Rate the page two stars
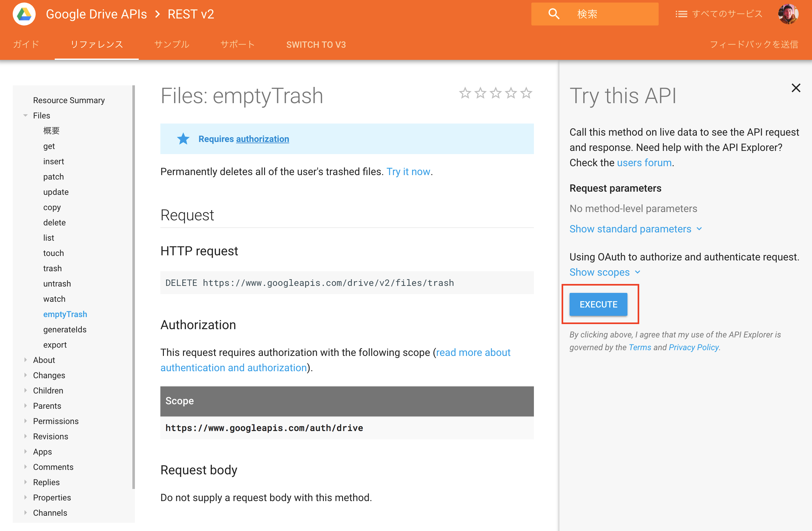 point(480,93)
